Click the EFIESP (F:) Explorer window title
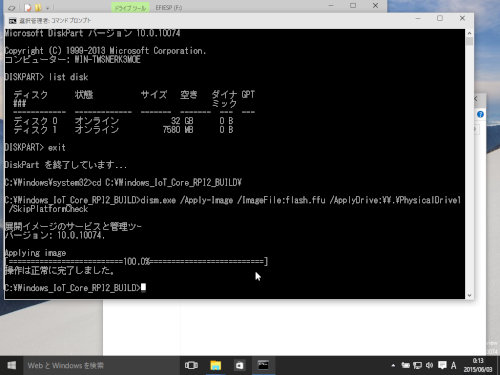The width and height of the screenshot is (500, 375). (x=169, y=8)
